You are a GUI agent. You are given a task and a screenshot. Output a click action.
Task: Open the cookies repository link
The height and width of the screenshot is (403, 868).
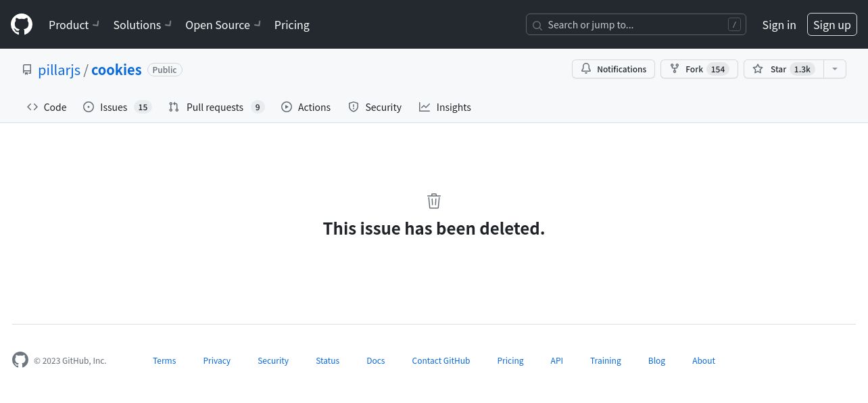[x=116, y=70]
